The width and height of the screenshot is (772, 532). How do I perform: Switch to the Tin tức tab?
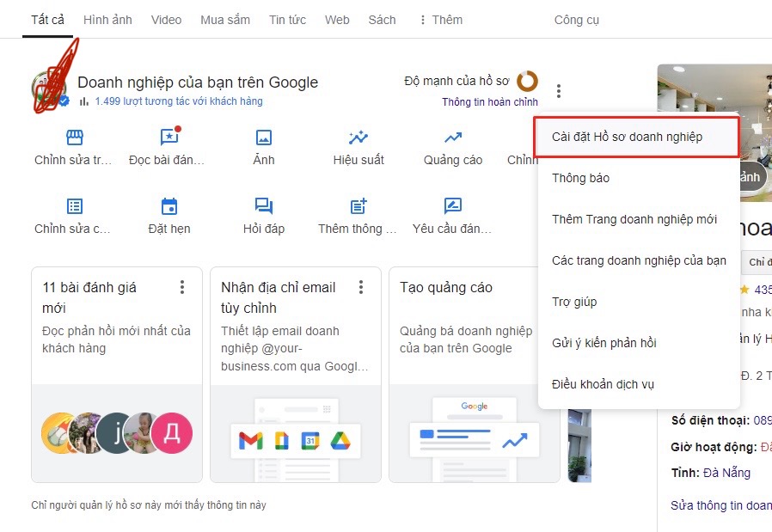tap(287, 20)
